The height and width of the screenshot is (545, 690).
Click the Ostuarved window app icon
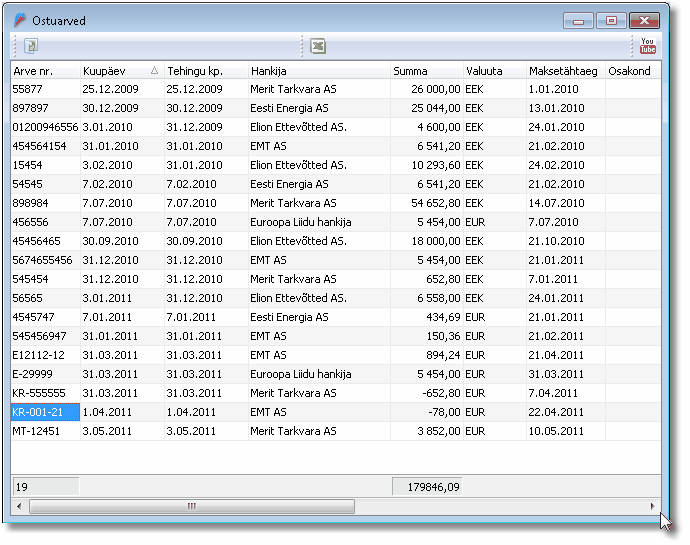pyautogui.click(x=20, y=20)
